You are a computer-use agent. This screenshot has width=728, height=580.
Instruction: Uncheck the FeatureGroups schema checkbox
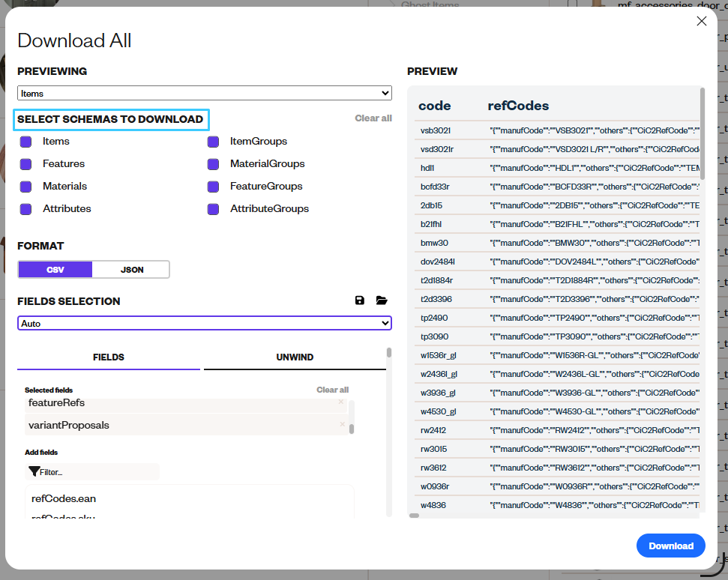(x=213, y=187)
